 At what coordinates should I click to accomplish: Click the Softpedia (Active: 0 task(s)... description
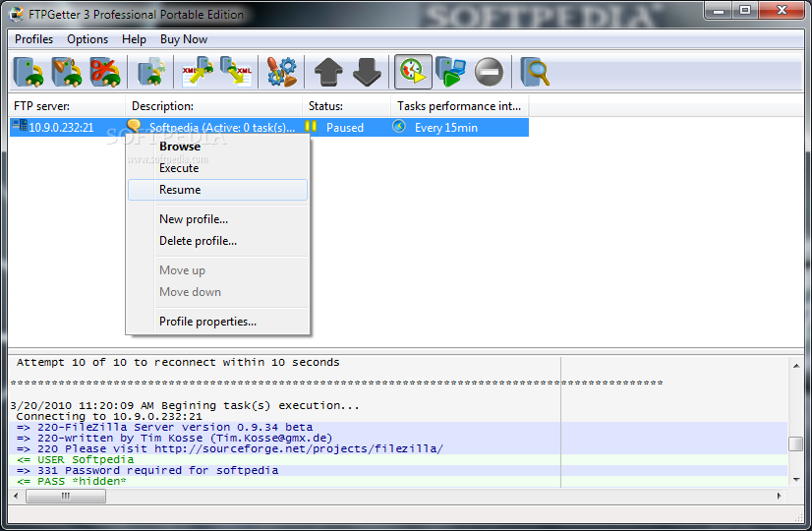(222, 128)
